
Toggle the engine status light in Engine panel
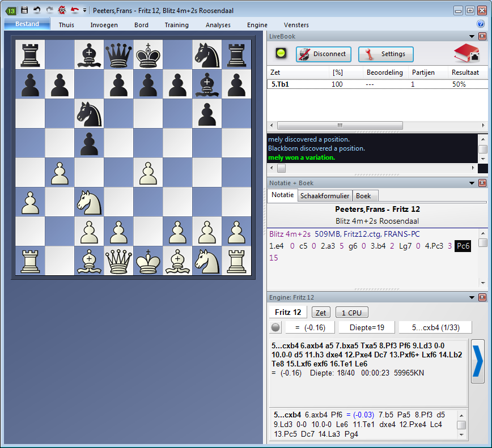[x=275, y=327]
